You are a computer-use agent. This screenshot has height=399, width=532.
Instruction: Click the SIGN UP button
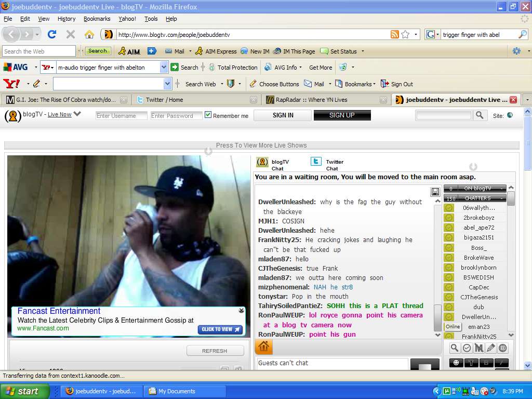tap(342, 115)
